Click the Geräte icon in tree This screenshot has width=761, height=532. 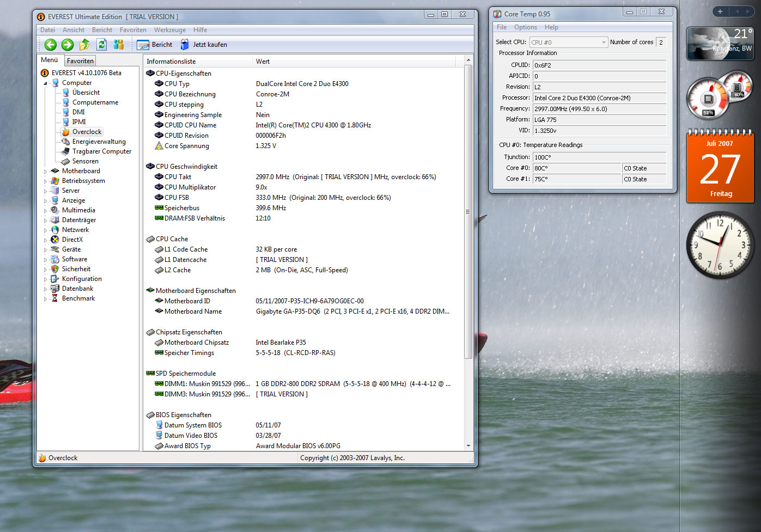[x=55, y=249]
